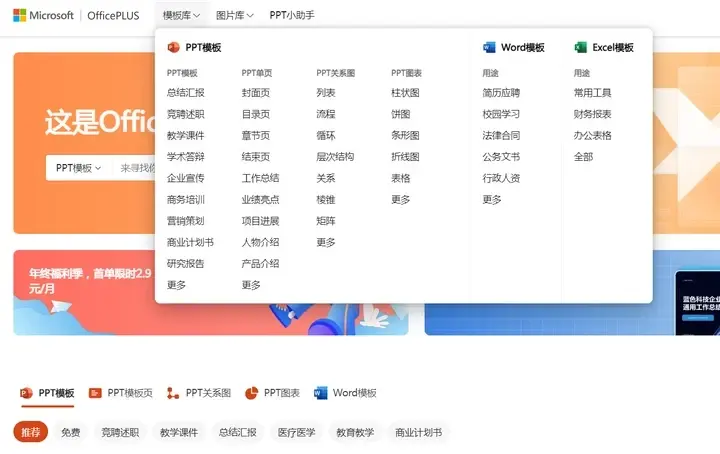
Task: Expand the 图片库 dropdown menu
Action: 235,16
